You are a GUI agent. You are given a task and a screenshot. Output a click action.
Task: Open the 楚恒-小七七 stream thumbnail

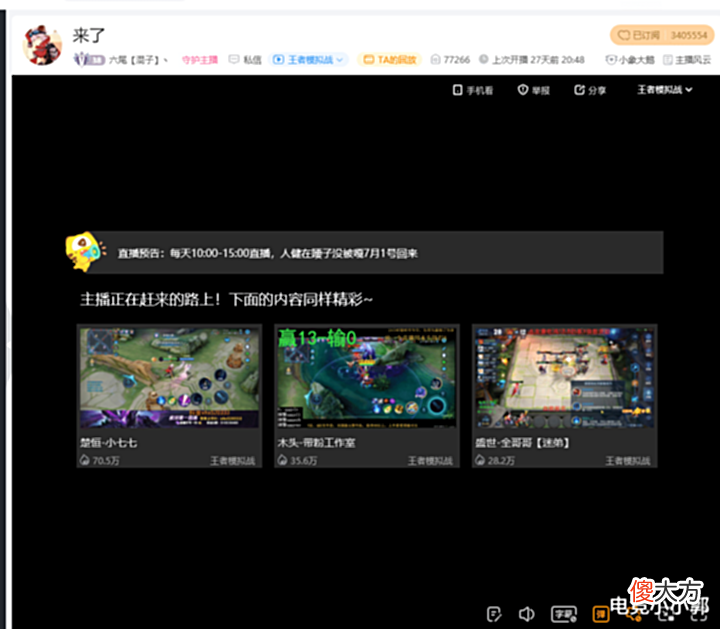coord(169,377)
